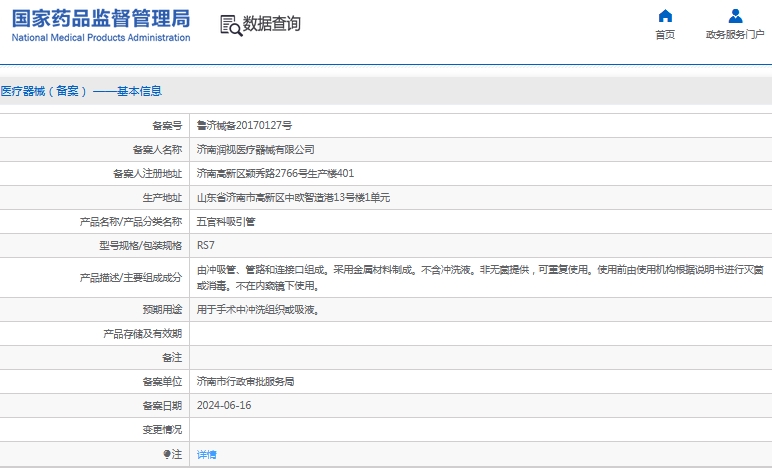Click the 产品名称/产品分类名称 label
Screen dimensions: 772x476
coord(131,222)
